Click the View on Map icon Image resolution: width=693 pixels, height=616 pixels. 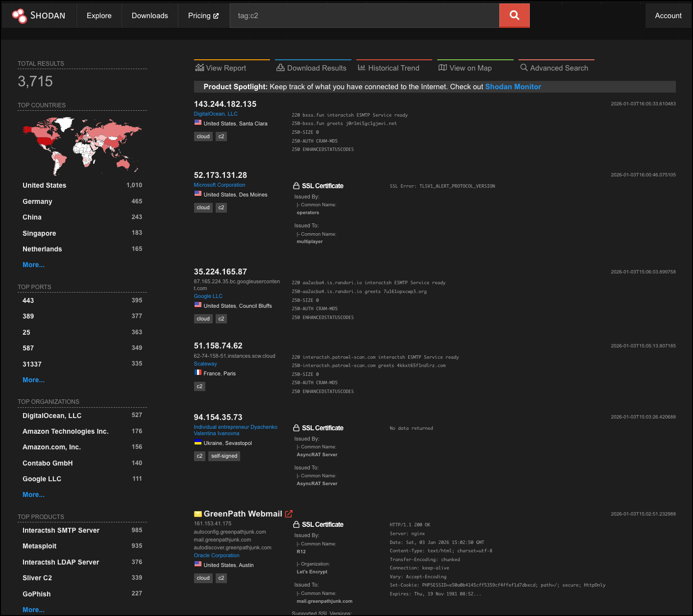click(x=443, y=68)
